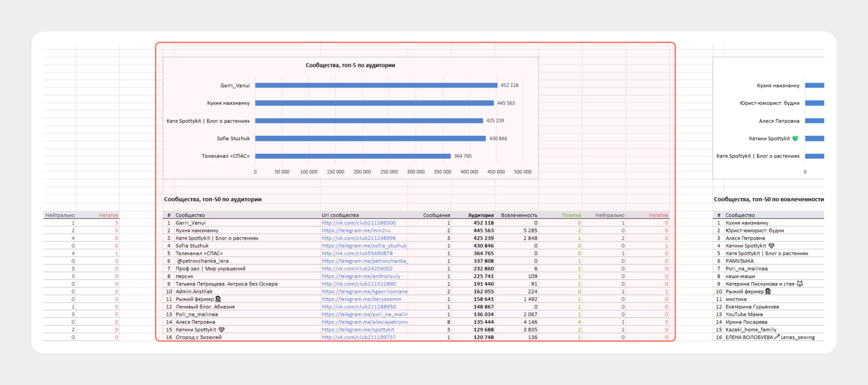The width and height of the screenshot is (868, 385).
Task: Select the audience cell 452 118
Action: [484, 223]
